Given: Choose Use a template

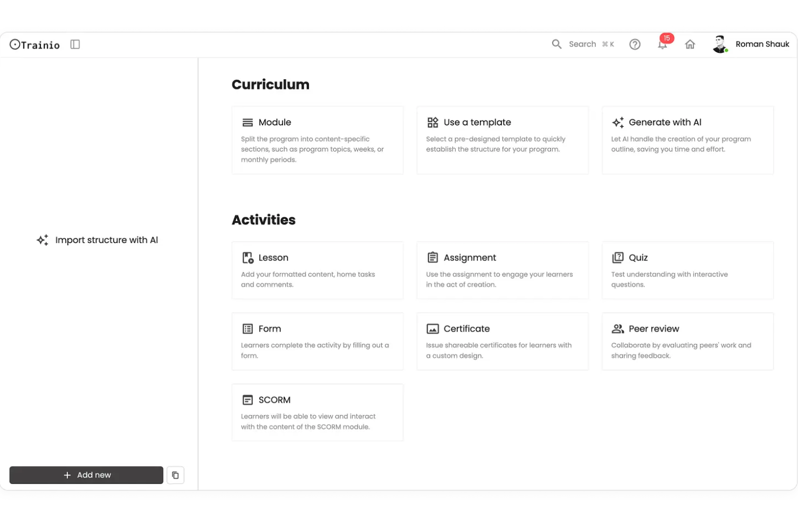Looking at the screenshot, I should pyautogui.click(x=503, y=140).
